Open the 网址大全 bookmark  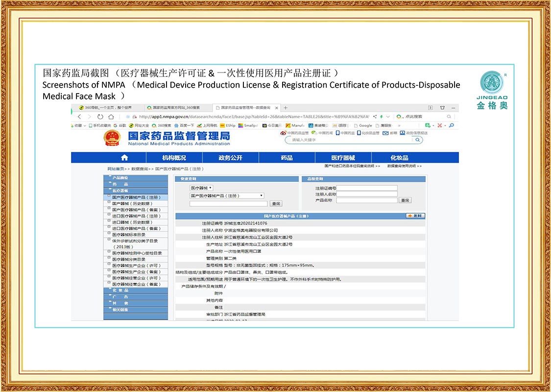(x=139, y=125)
